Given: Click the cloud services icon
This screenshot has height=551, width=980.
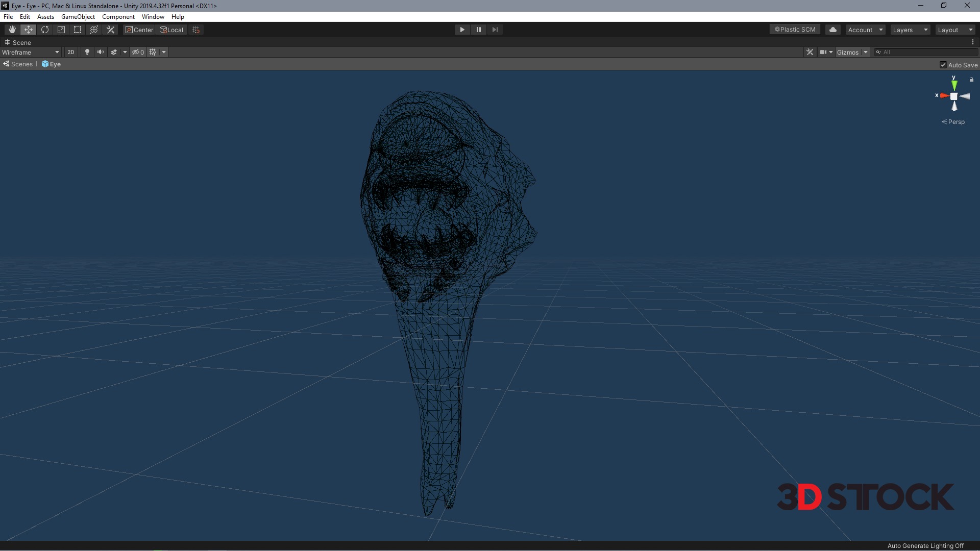Looking at the screenshot, I should coord(833,30).
